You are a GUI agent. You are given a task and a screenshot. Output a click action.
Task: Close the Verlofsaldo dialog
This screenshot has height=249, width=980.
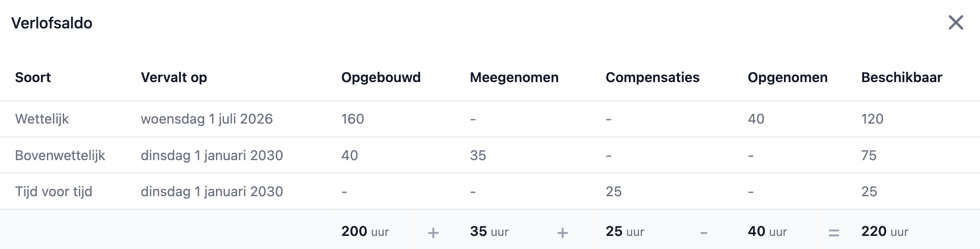click(x=956, y=23)
